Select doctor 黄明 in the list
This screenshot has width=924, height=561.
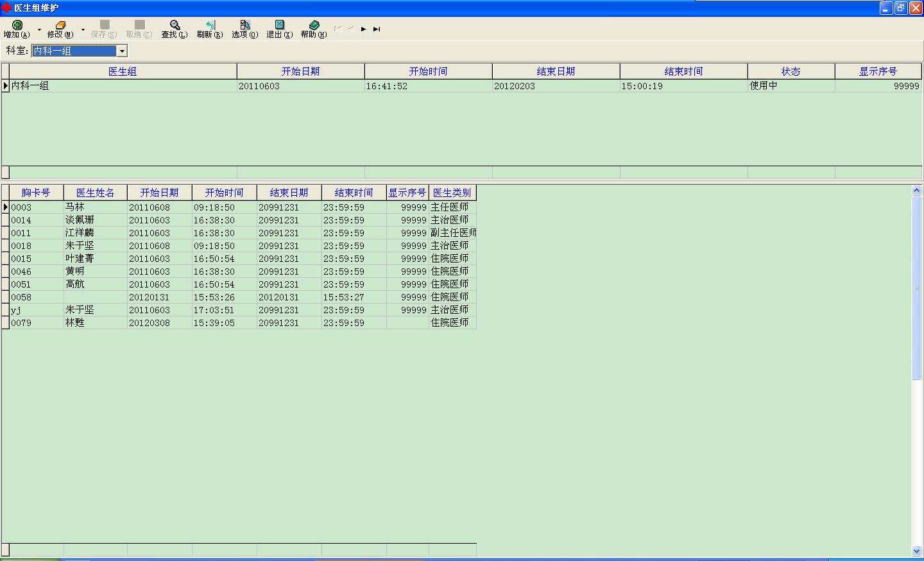[96, 272]
